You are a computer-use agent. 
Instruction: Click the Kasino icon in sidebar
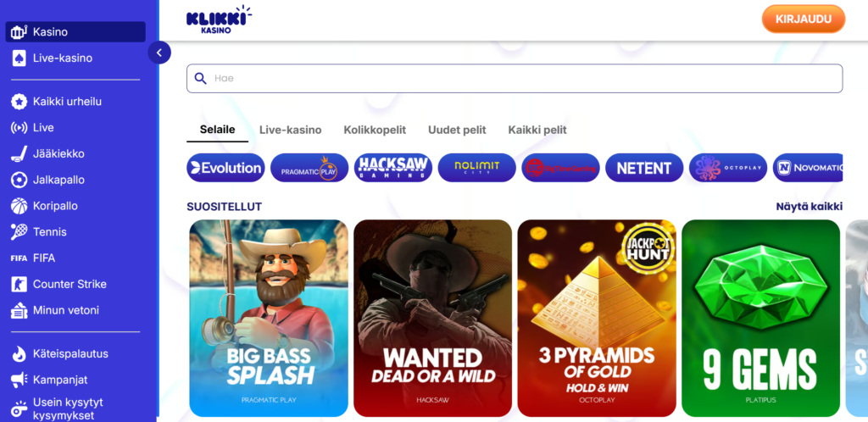[x=19, y=32]
